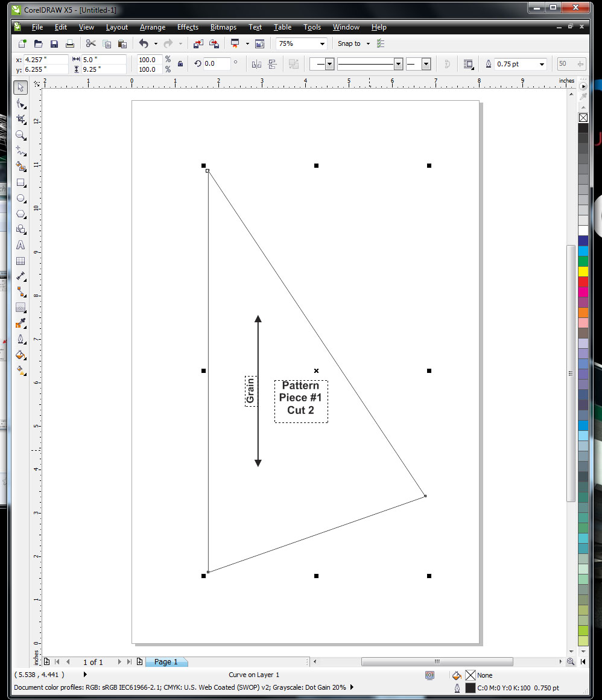
Task: Cut the selected object
Action: 91,43
